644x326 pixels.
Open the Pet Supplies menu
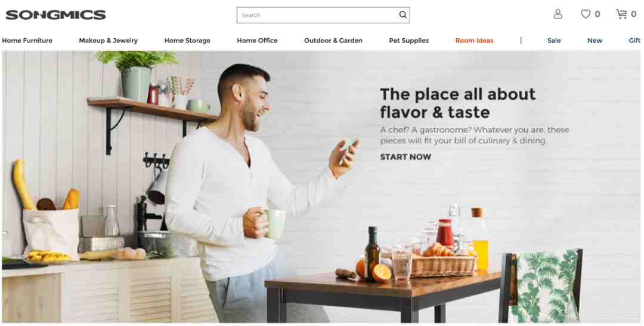pyautogui.click(x=408, y=41)
